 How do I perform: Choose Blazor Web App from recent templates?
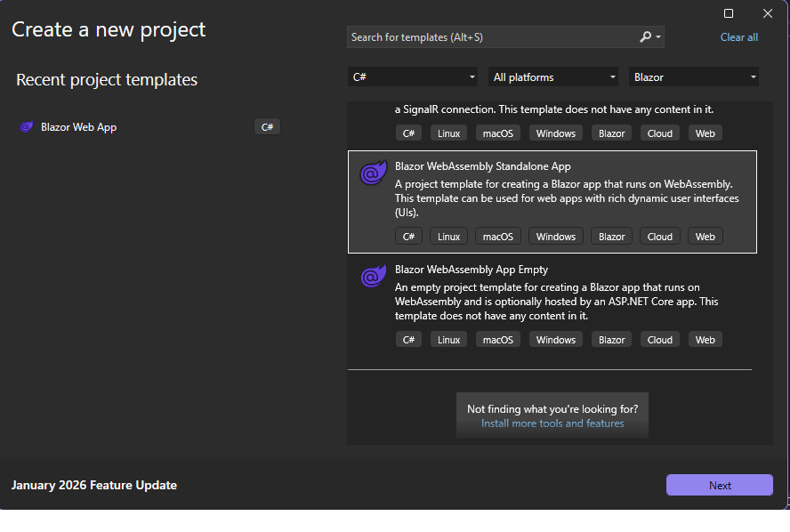[x=78, y=127]
